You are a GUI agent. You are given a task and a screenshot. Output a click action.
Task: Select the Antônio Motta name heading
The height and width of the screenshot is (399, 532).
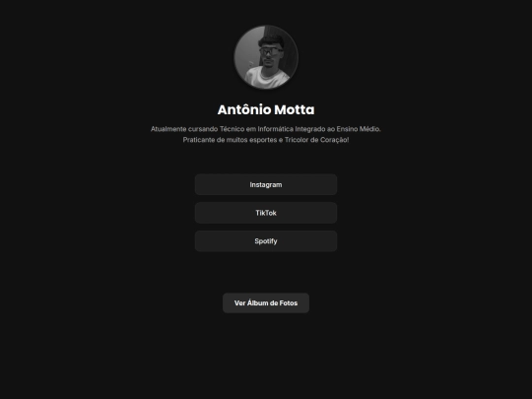266,109
